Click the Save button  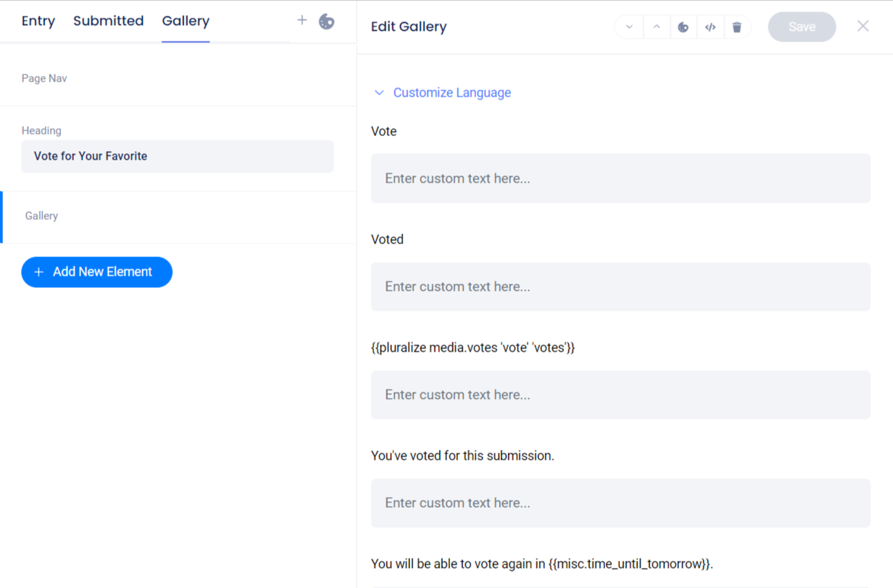click(801, 27)
